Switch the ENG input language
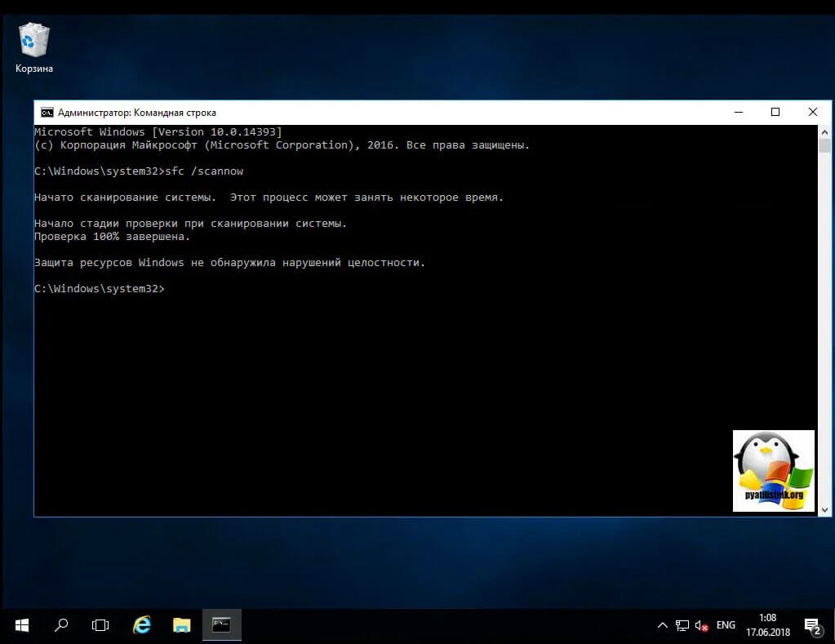Viewport: 835px width, 644px height. pos(725,624)
